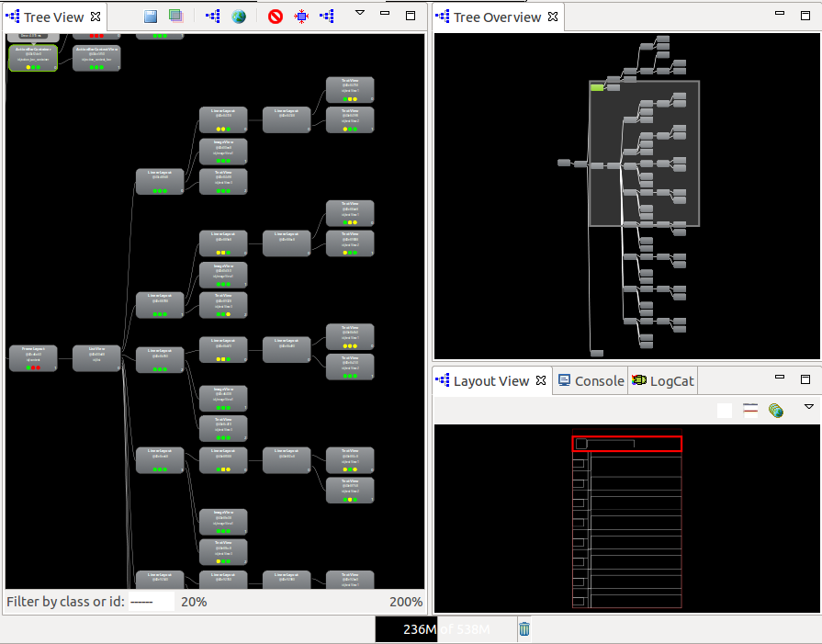Activate Layout View tab
822x644 pixels.
(491, 381)
